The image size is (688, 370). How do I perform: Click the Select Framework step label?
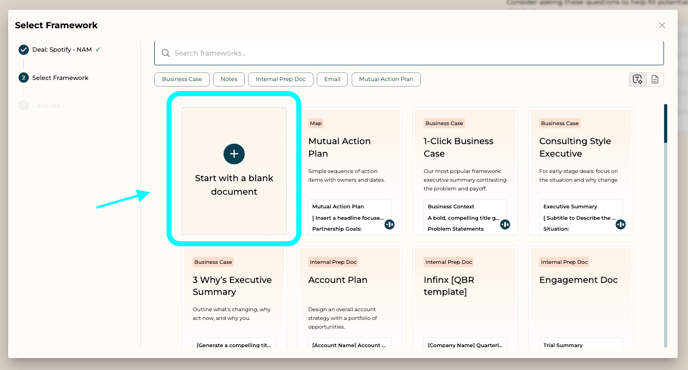[60, 78]
